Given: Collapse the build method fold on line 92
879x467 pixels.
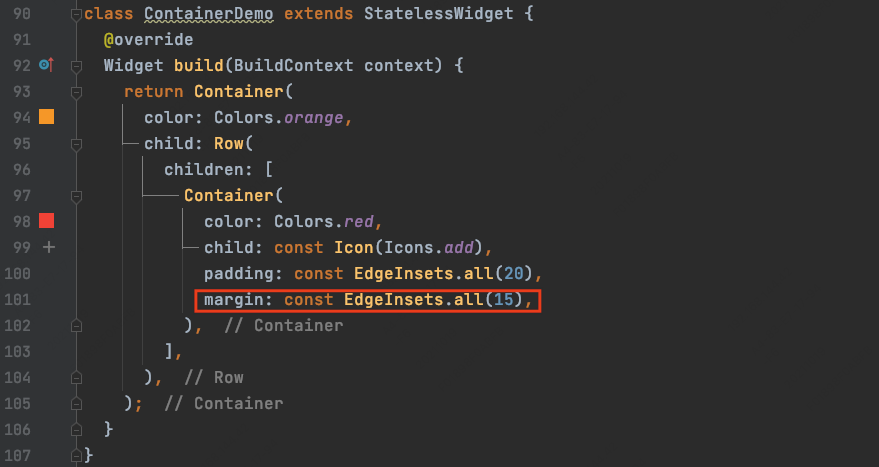Looking at the screenshot, I should click(76, 66).
